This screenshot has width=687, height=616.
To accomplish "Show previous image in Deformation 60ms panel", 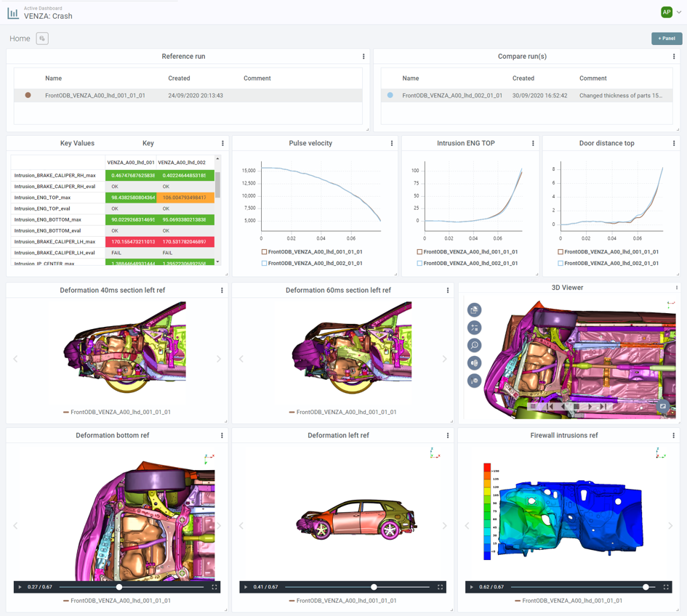I will pyautogui.click(x=241, y=359).
